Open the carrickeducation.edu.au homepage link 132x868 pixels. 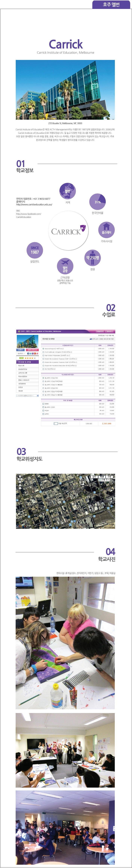click(34, 205)
